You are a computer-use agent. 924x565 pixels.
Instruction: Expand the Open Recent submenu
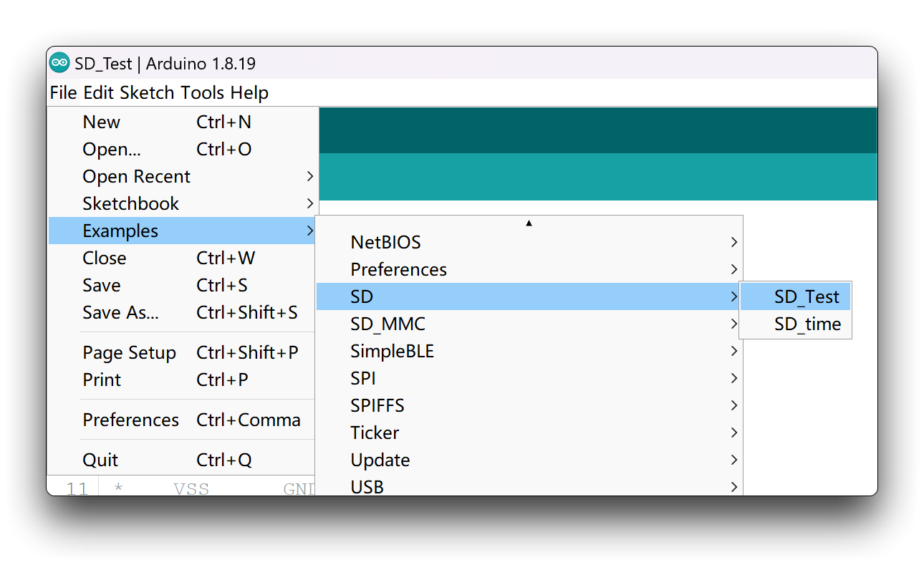pyautogui.click(x=182, y=176)
